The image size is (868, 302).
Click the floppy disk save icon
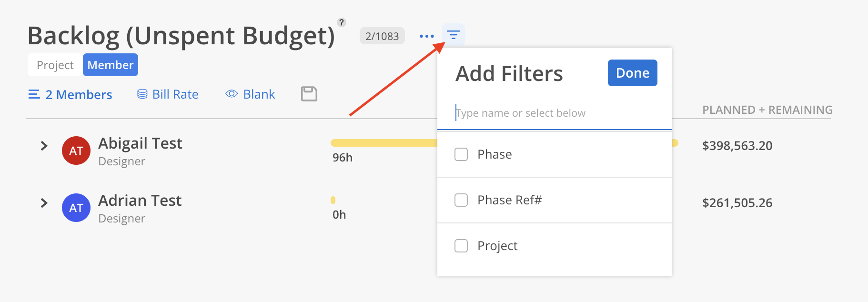(x=309, y=94)
